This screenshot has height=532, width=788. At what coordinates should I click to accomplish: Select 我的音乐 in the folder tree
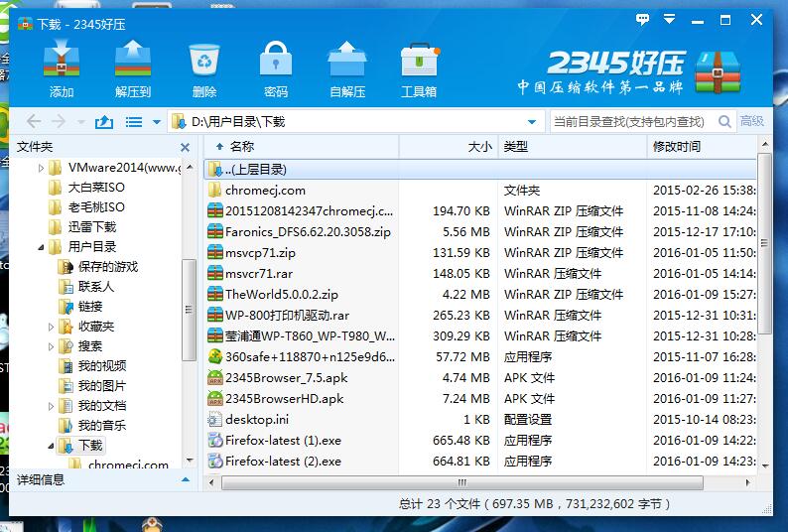tap(102, 426)
